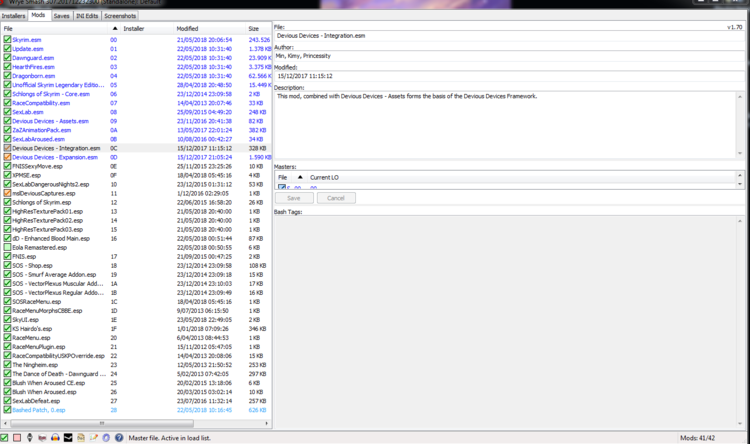Switch to the Screenshots tab

pos(120,16)
